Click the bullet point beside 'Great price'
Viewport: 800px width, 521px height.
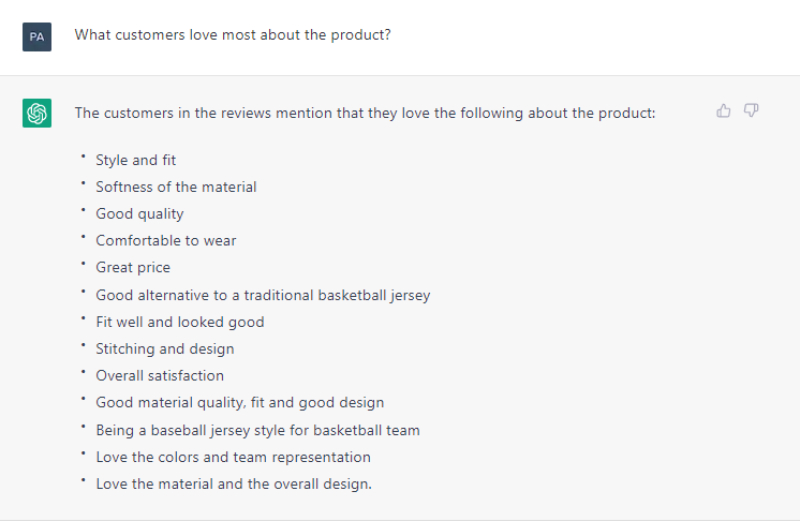83,264
